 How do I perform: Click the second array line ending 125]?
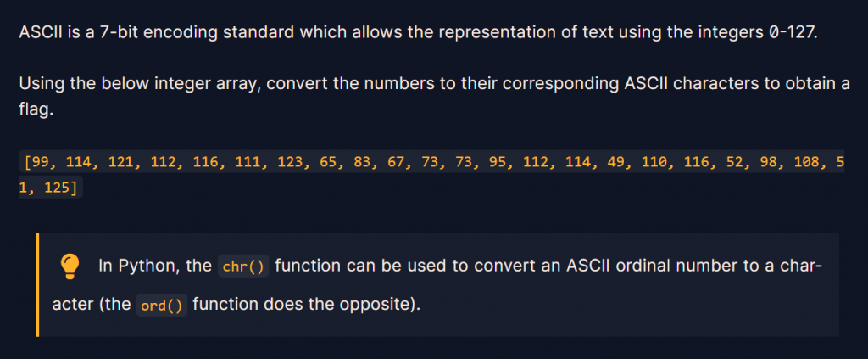pos(50,188)
